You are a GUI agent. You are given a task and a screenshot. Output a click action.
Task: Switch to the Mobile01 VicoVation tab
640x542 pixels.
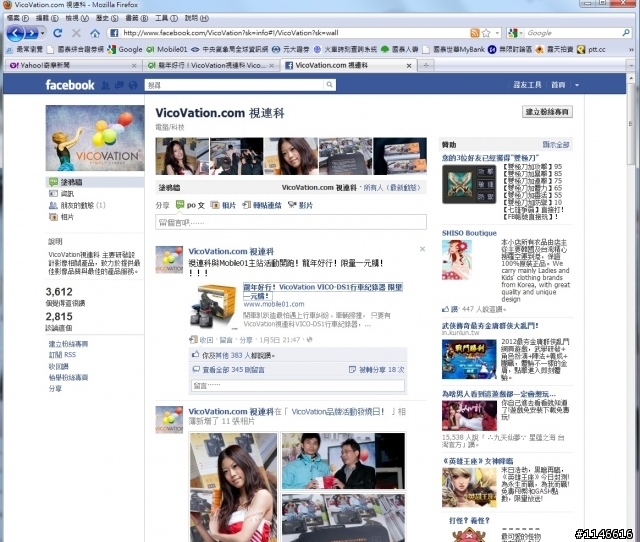[x=211, y=65]
